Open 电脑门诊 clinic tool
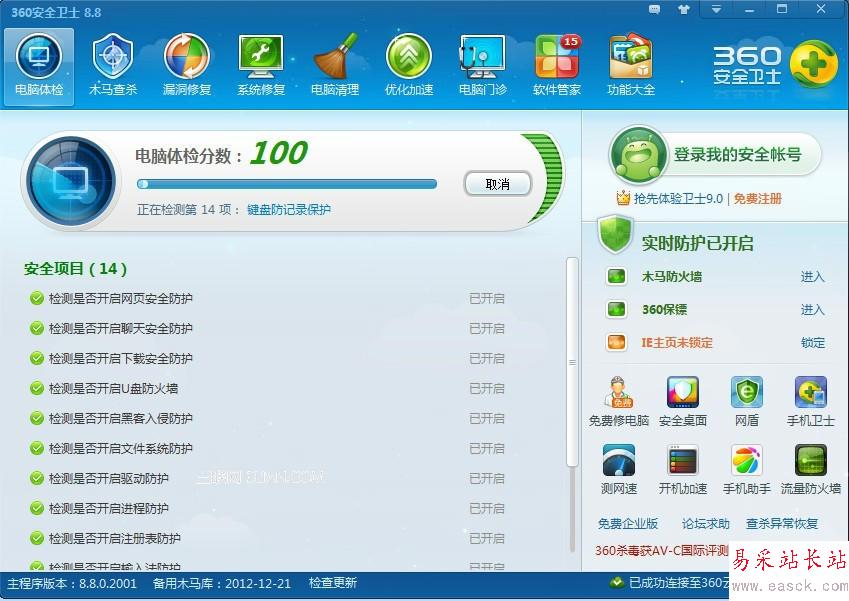Image resolution: width=849 pixels, height=601 pixels. [x=482, y=67]
